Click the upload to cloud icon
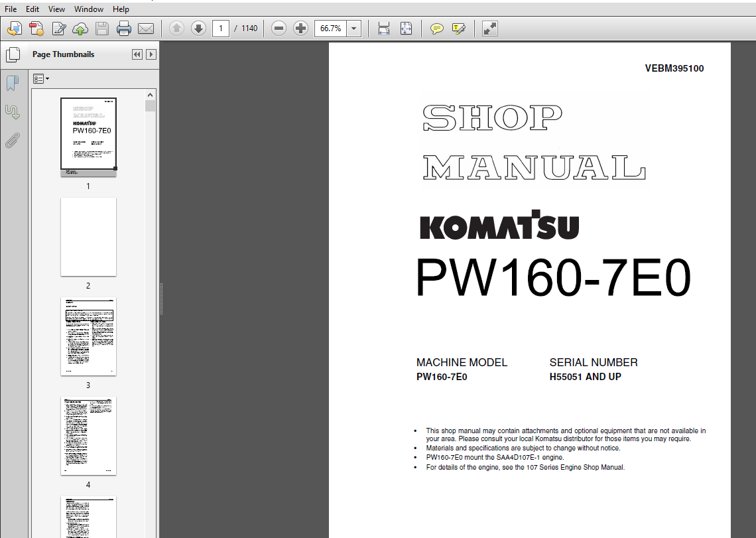756x538 pixels. tap(80, 29)
